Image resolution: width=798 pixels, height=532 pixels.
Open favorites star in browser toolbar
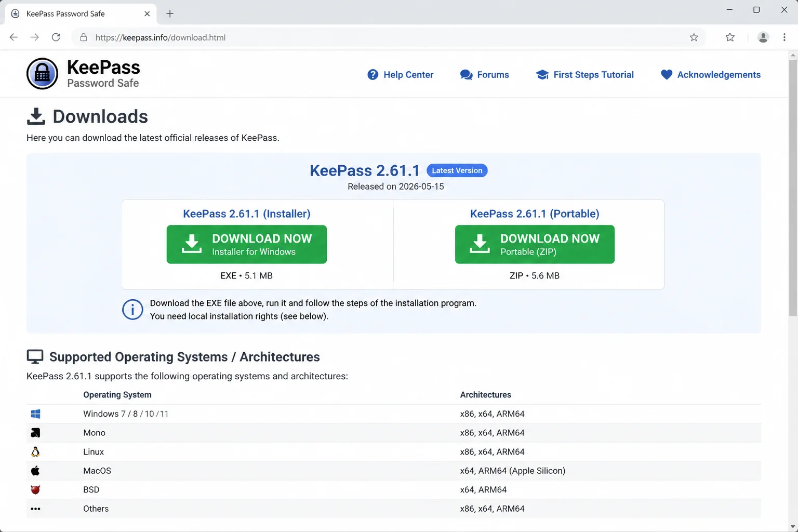point(730,37)
